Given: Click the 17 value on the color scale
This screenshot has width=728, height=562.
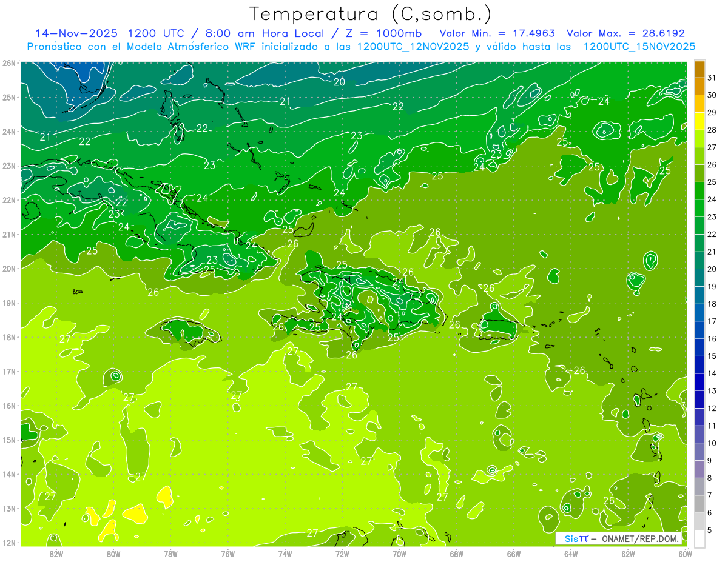Looking at the screenshot, I should coord(712,321).
